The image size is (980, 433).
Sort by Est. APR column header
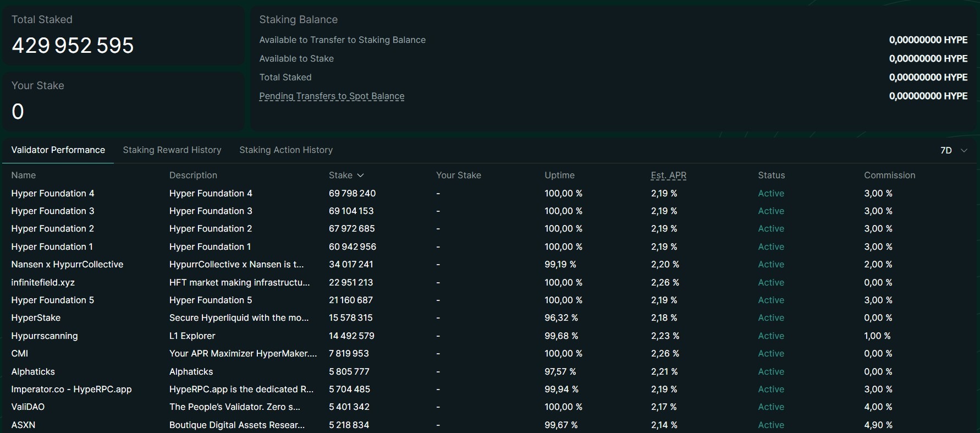[669, 176]
